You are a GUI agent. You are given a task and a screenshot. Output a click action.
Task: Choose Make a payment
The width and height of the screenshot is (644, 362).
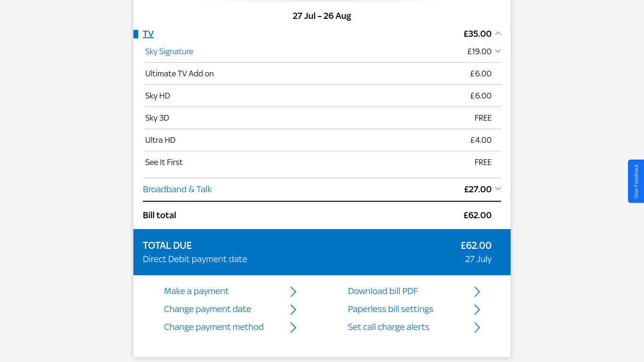tap(196, 291)
